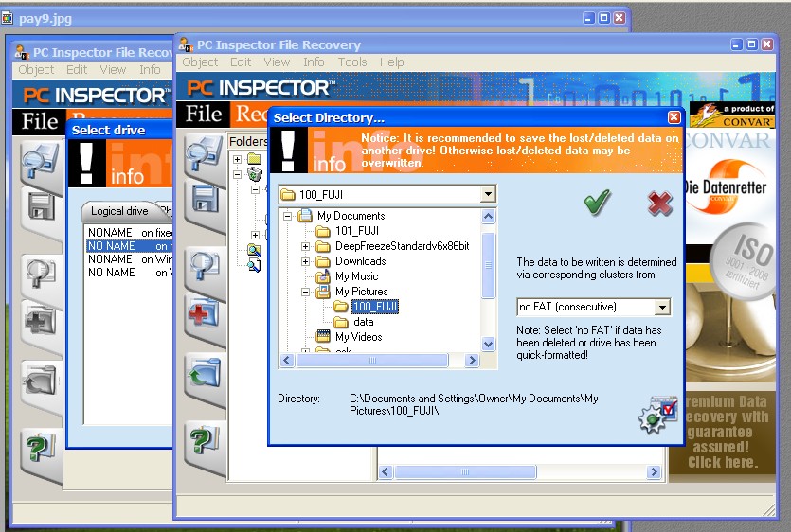Image resolution: width=791 pixels, height=532 pixels.
Task: Select highlighted NO NAME drive row
Action: 129,246
